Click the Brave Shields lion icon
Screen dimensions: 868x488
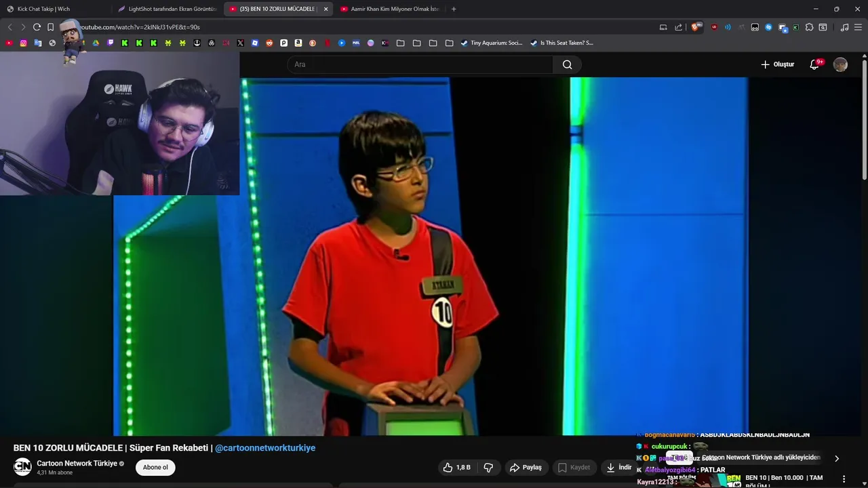[696, 27]
